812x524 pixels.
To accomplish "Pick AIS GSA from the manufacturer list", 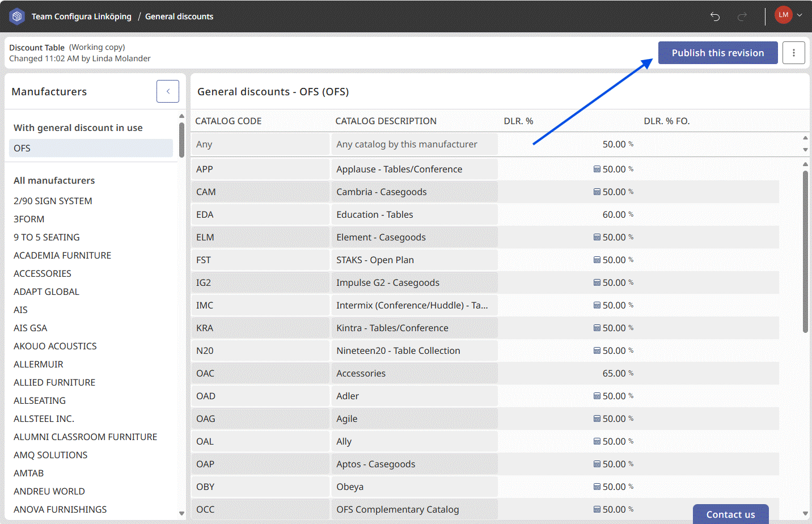I will [31, 328].
